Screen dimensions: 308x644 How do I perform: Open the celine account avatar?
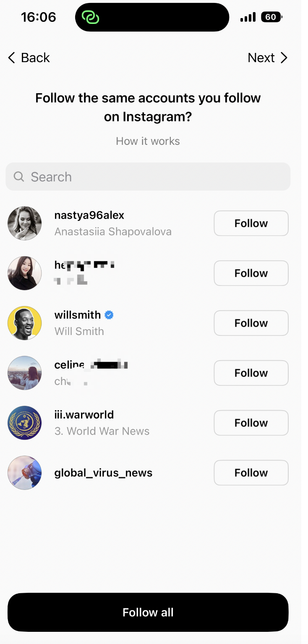pos(25,373)
